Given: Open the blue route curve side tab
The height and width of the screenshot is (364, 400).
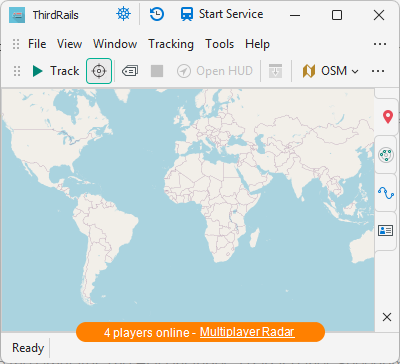Looking at the screenshot, I should point(386,193).
